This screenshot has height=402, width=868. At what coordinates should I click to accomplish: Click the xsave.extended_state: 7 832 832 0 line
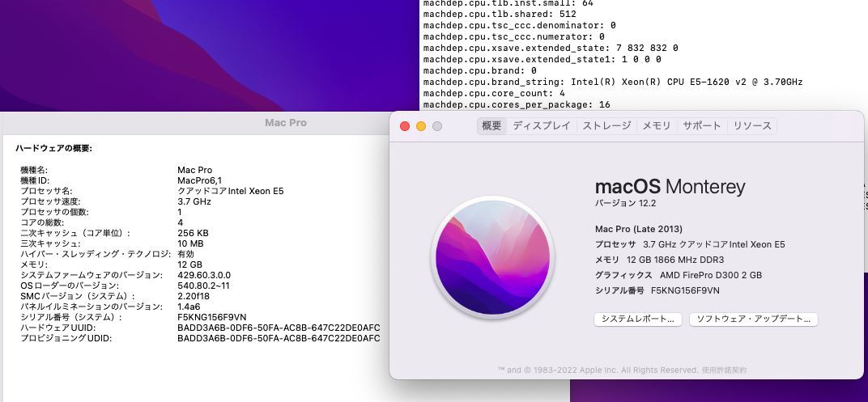(551, 48)
